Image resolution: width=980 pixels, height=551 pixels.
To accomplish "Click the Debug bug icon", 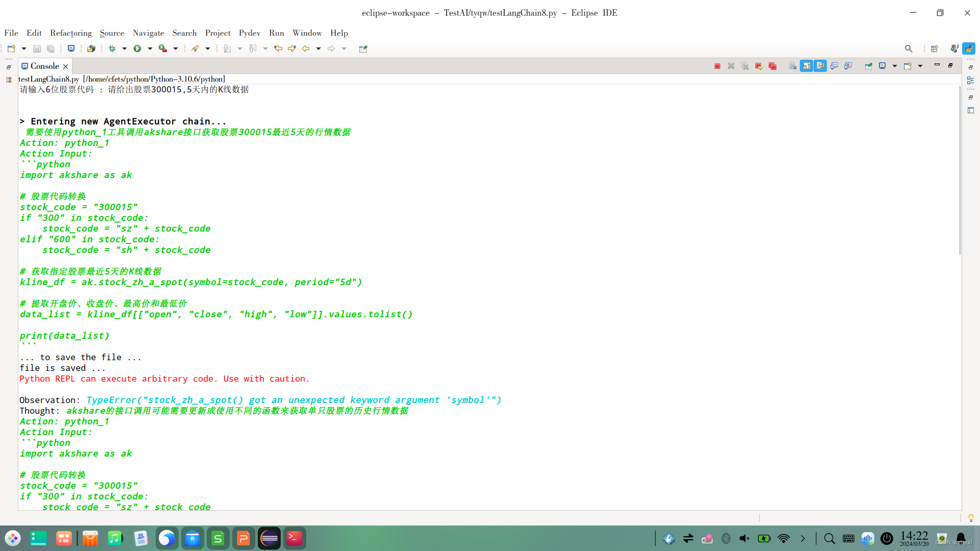I will coord(112,48).
